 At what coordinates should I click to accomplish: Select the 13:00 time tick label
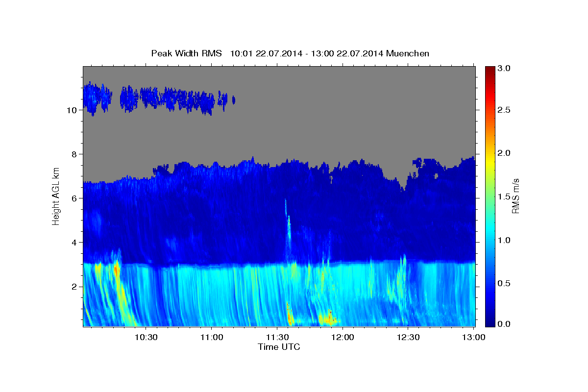(x=474, y=337)
